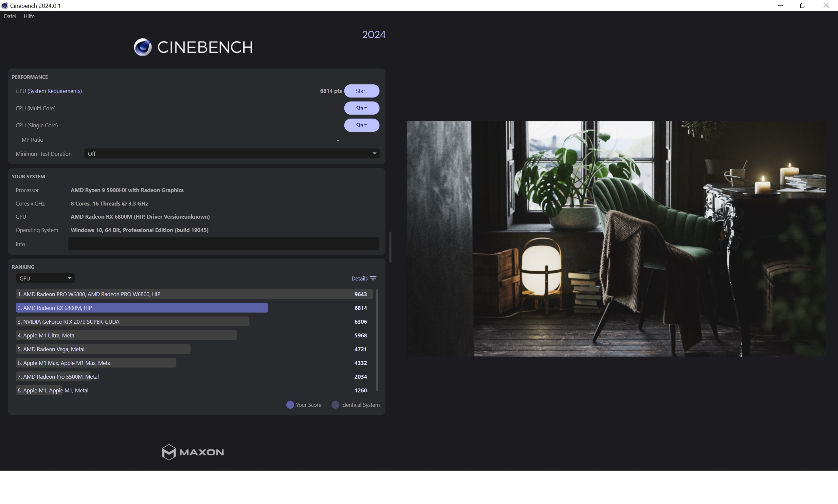838x504 pixels.
Task: Open the Minimum Test Duration dropdown
Action: (x=232, y=153)
